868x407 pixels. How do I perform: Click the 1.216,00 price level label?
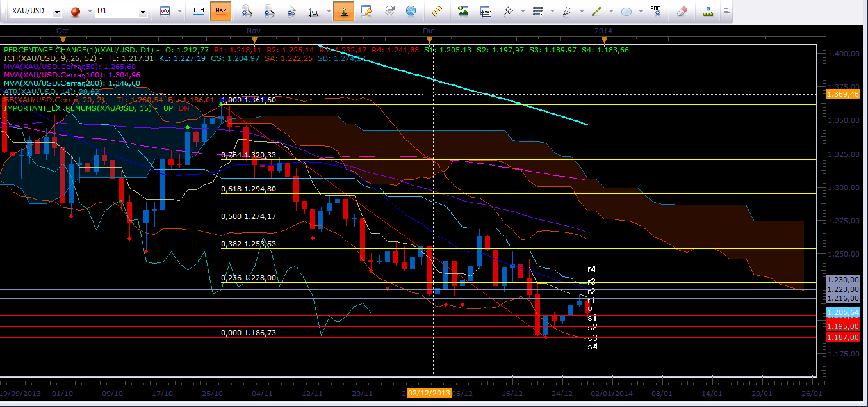click(842, 298)
